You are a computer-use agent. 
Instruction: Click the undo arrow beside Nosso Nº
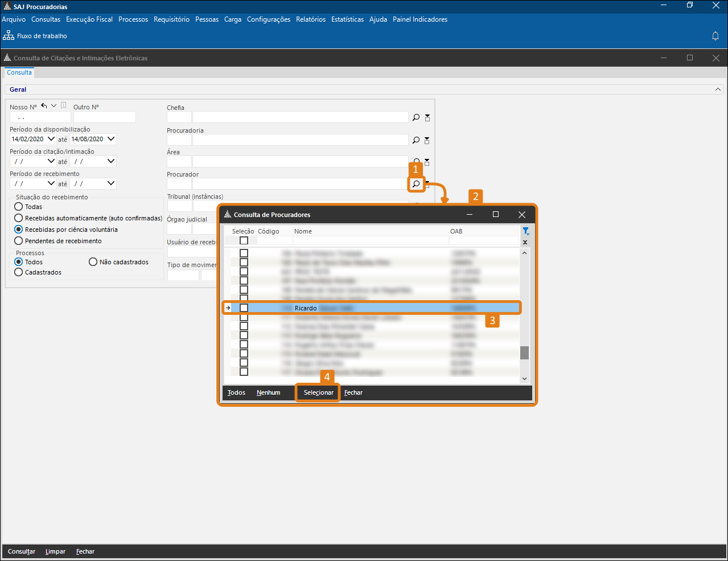[44, 106]
